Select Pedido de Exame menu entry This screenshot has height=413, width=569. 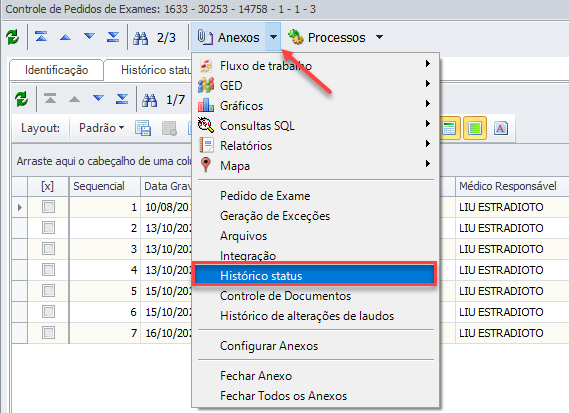[316, 196]
